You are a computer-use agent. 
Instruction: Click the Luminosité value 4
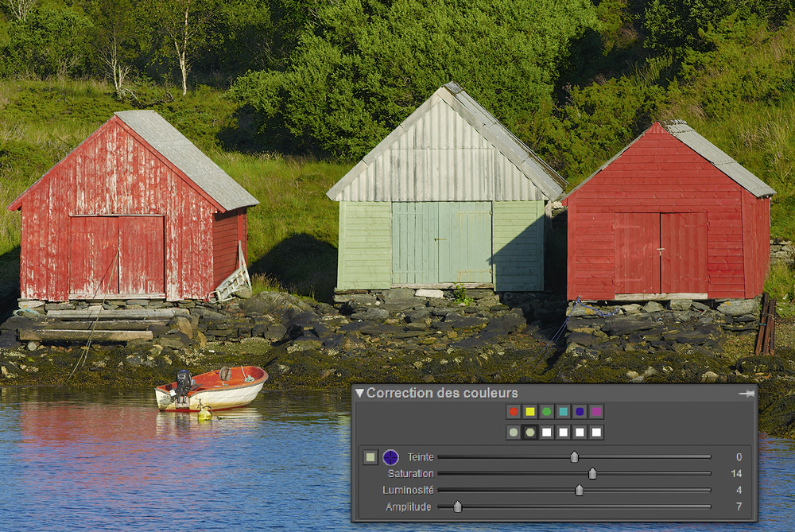[739, 491]
